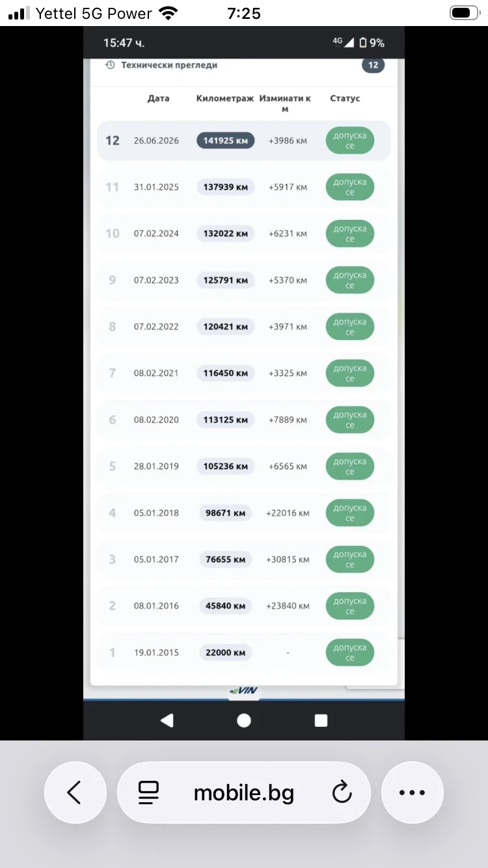Open the three-dots browser menu

pyautogui.click(x=412, y=793)
